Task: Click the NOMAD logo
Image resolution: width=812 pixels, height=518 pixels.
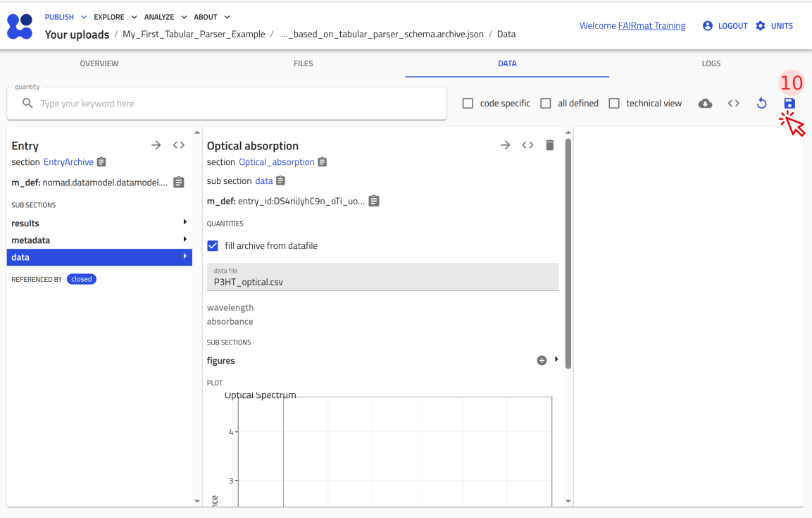Action: point(20,26)
